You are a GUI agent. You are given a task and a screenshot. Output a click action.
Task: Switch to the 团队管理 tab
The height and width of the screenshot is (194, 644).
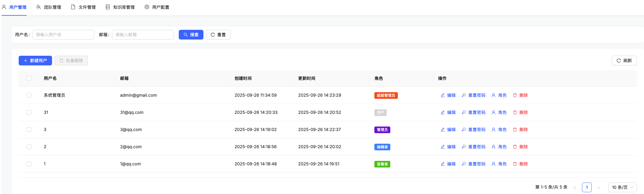pyautogui.click(x=49, y=7)
